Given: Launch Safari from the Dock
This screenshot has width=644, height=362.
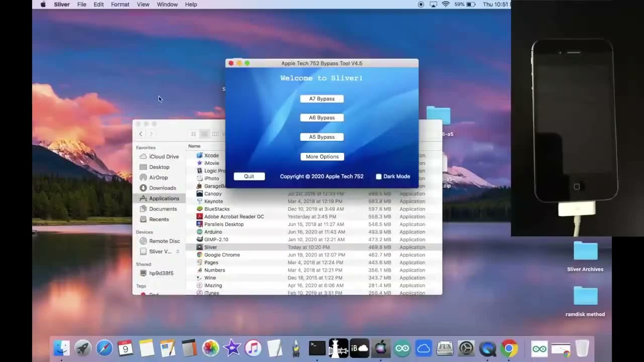Looking at the screenshot, I should [x=104, y=348].
